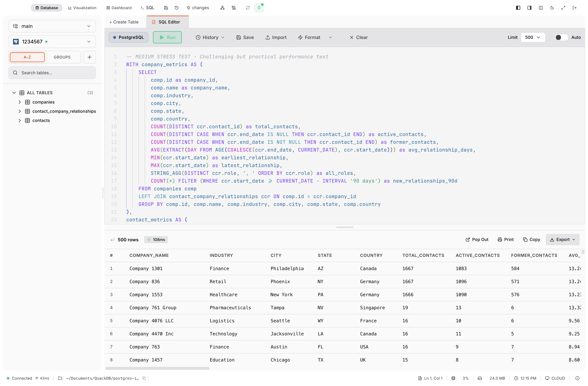This screenshot has width=588, height=386.
Task: Click the info icon in status bar
Action: click(x=577, y=378)
